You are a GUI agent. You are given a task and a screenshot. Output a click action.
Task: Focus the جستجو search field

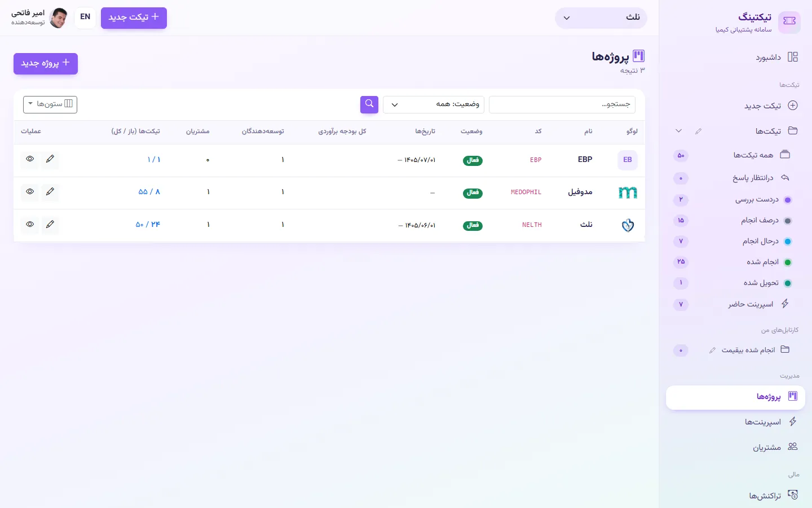coord(562,104)
